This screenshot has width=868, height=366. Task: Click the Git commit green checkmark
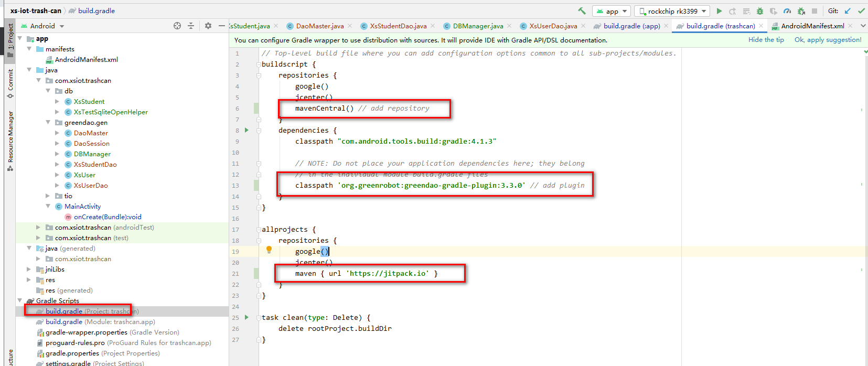(861, 10)
